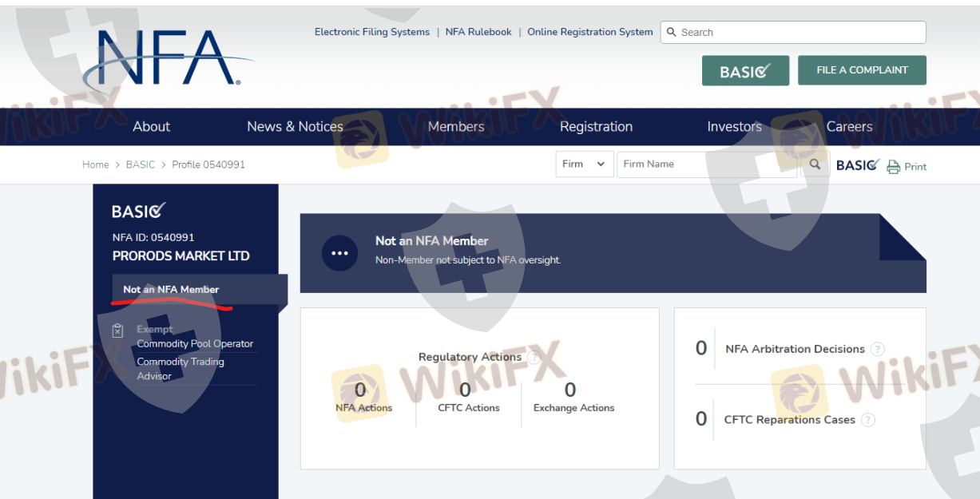Click the CFTC Reparations Cases label
Screen dimensions: 980x499
789,420
